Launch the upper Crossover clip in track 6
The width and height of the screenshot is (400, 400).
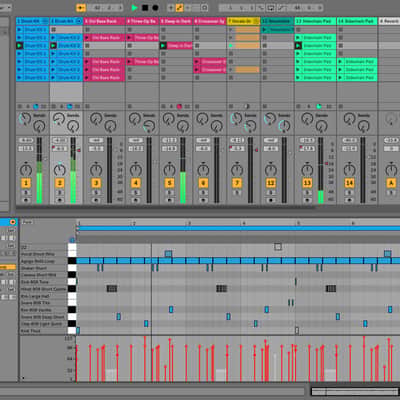(x=197, y=62)
